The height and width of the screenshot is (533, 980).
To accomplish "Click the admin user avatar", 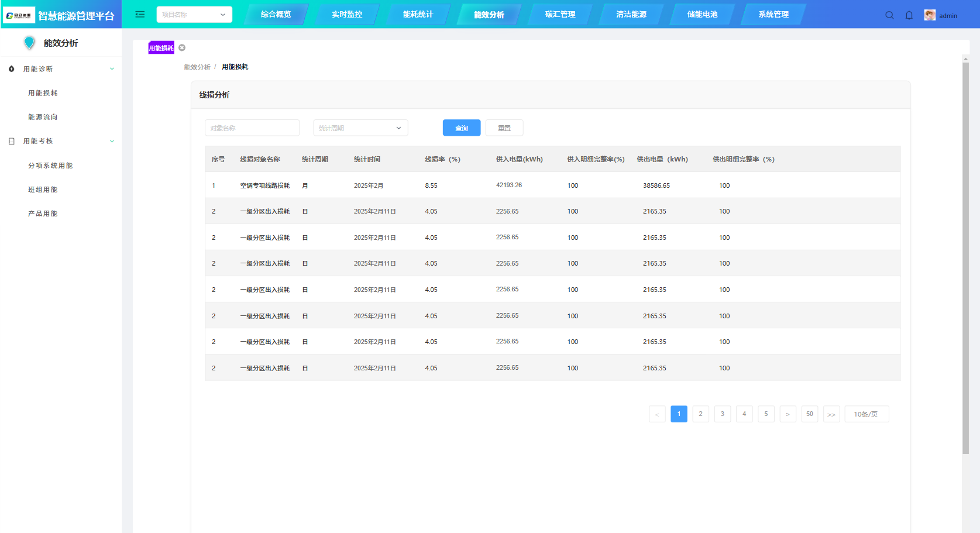I will click(x=930, y=15).
